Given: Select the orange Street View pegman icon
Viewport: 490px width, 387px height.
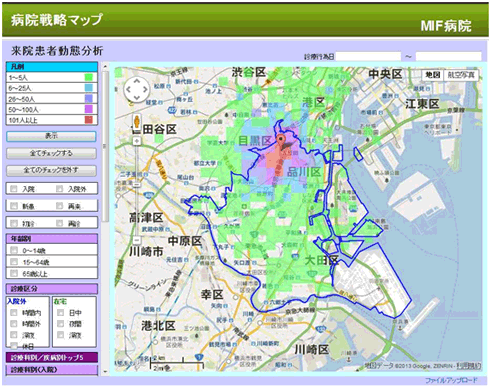Looking at the screenshot, I should point(136,122).
